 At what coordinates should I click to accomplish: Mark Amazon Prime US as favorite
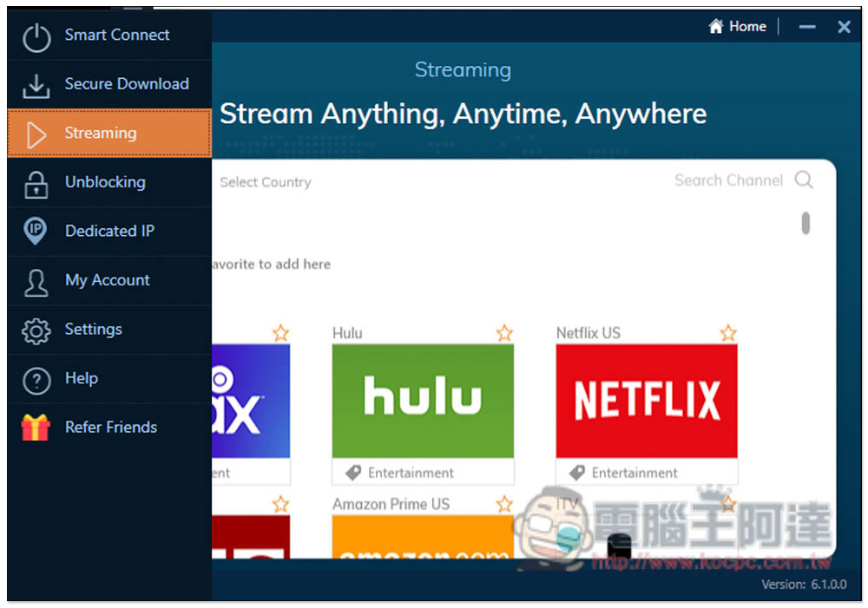pos(504,504)
